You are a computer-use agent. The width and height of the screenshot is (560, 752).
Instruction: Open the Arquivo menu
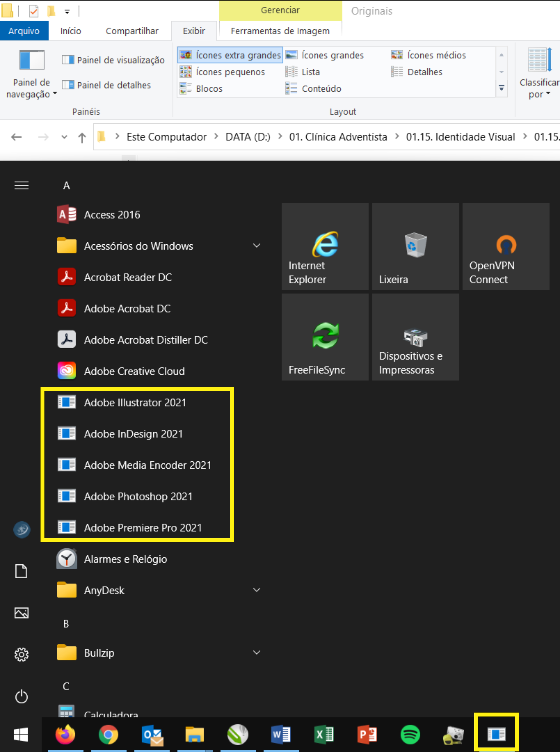tap(24, 31)
